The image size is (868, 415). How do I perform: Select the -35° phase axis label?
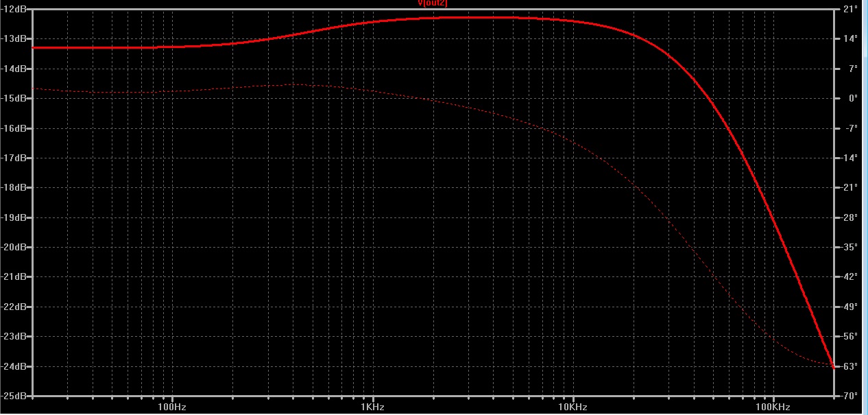tap(850, 247)
